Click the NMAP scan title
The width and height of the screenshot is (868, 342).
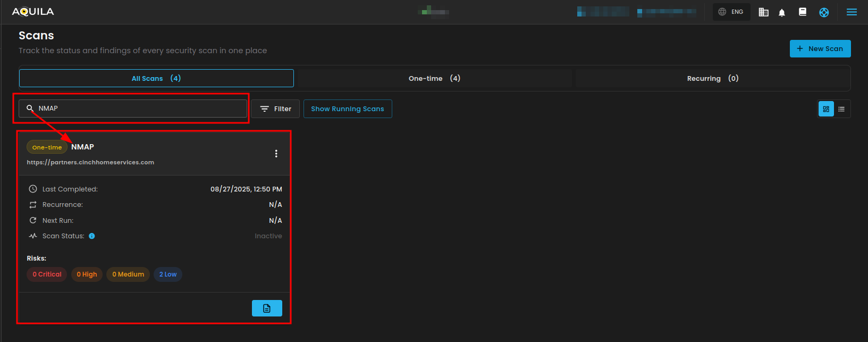pyautogui.click(x=82, y=147)
